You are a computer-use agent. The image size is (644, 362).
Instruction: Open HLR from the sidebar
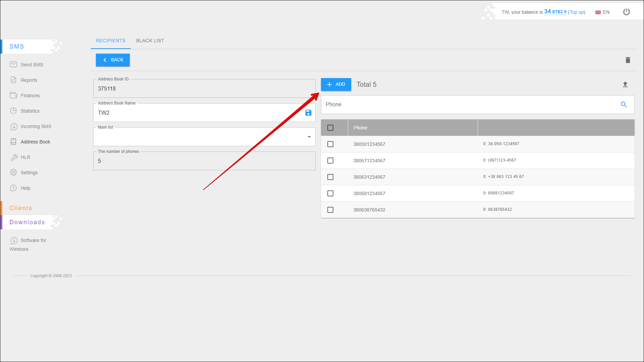pyautogui.click(x=25, y=157)
